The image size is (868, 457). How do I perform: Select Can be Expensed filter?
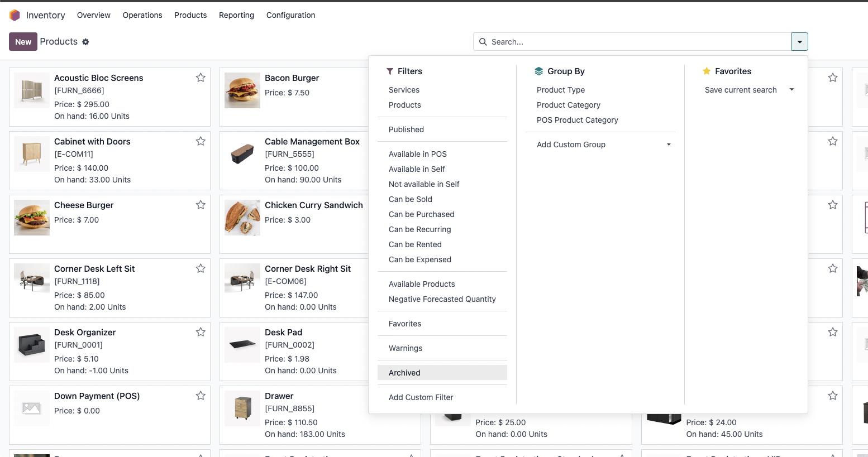click(442, 259)
